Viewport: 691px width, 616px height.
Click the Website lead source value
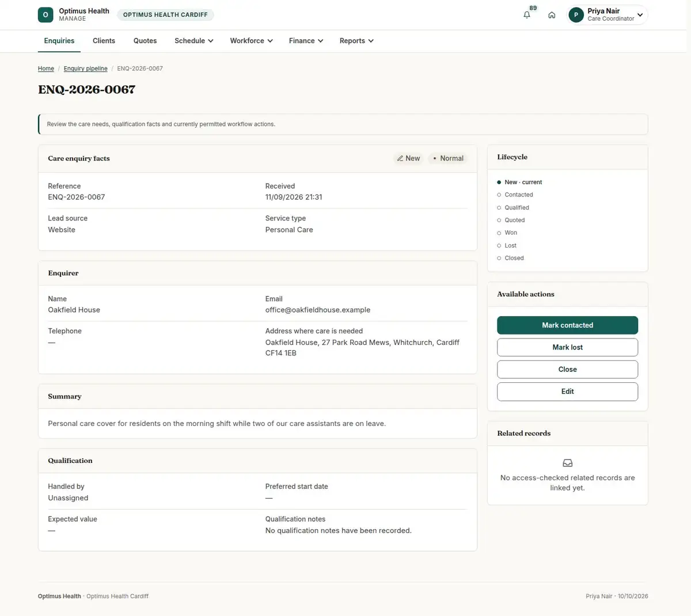click(62, 230)
